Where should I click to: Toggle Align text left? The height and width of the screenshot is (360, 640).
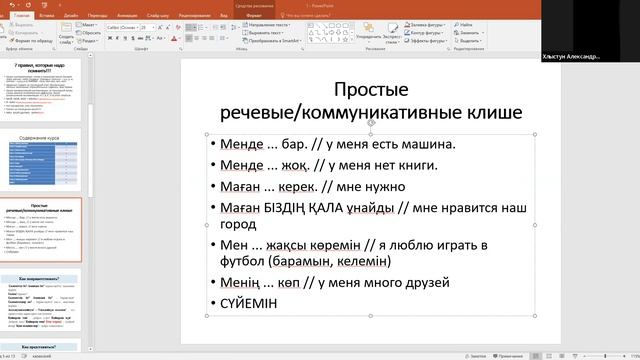coord(189,38)
